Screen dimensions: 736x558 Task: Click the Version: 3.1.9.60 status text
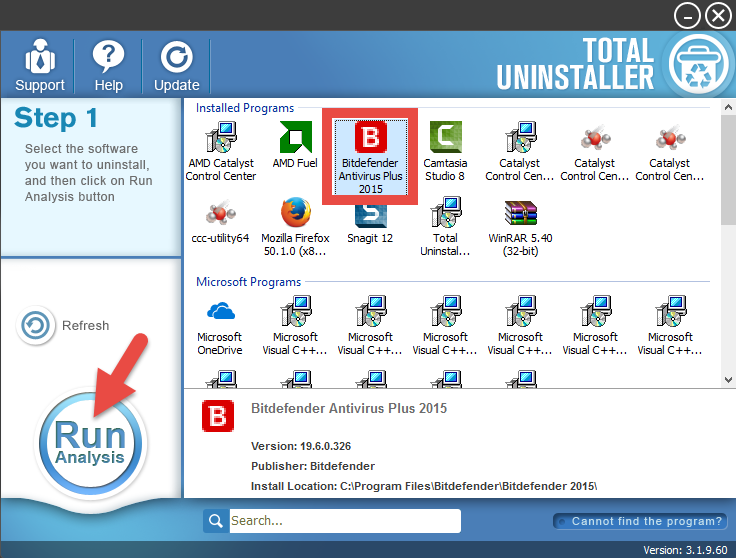click(685, 550)
